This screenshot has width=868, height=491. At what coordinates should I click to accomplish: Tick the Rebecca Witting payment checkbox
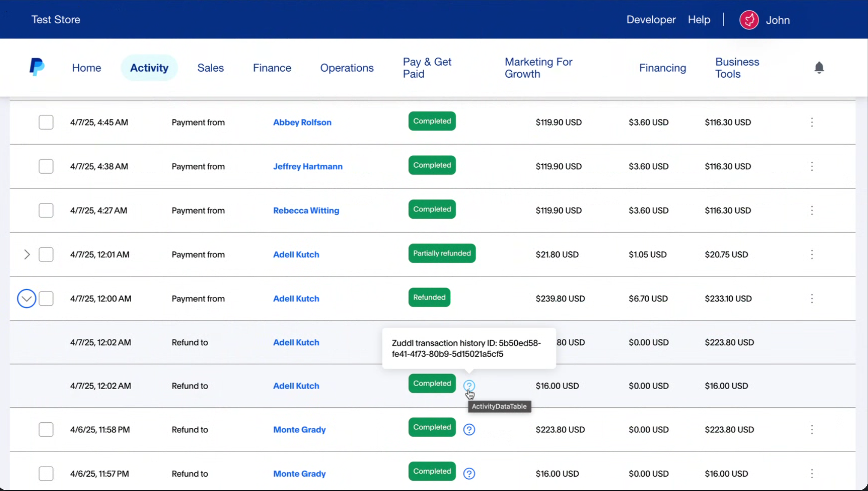tap(46, 210)
